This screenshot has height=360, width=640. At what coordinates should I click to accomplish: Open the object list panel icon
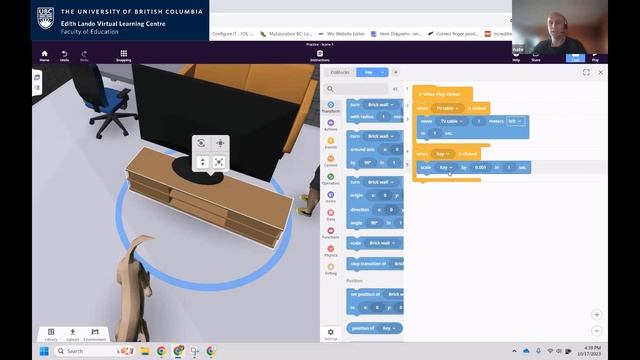pyautogui.click(x=37, y=88)
